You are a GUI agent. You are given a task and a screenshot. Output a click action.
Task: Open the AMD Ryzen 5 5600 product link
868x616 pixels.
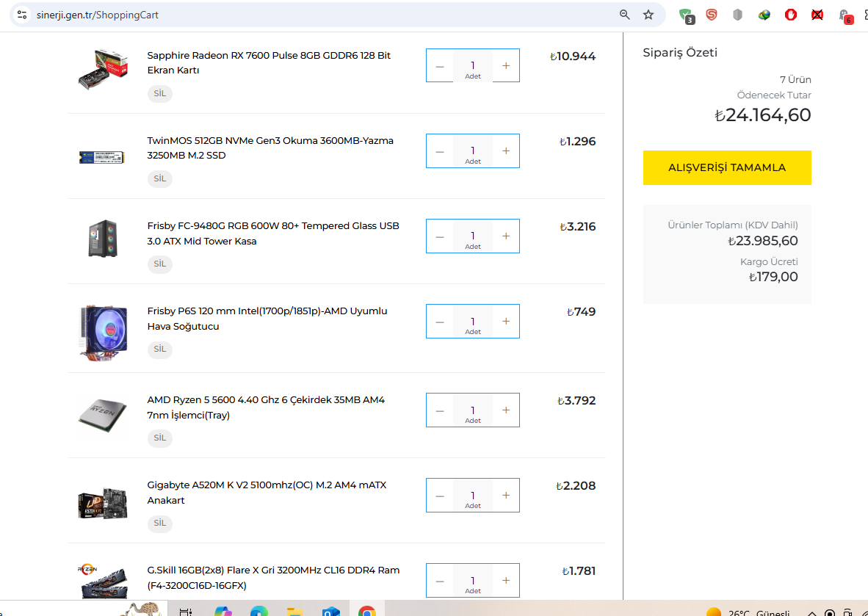pos(266,407)
